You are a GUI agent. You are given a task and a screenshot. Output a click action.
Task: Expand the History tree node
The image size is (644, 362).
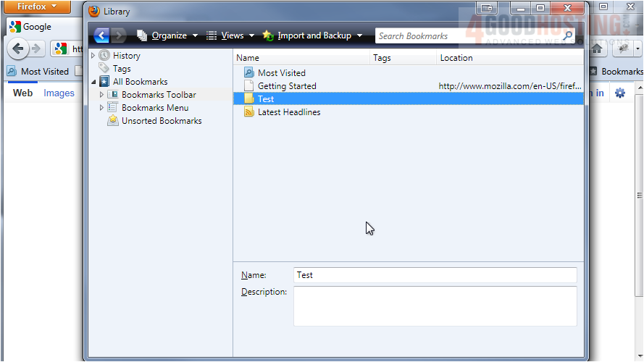tap(93, 56)
